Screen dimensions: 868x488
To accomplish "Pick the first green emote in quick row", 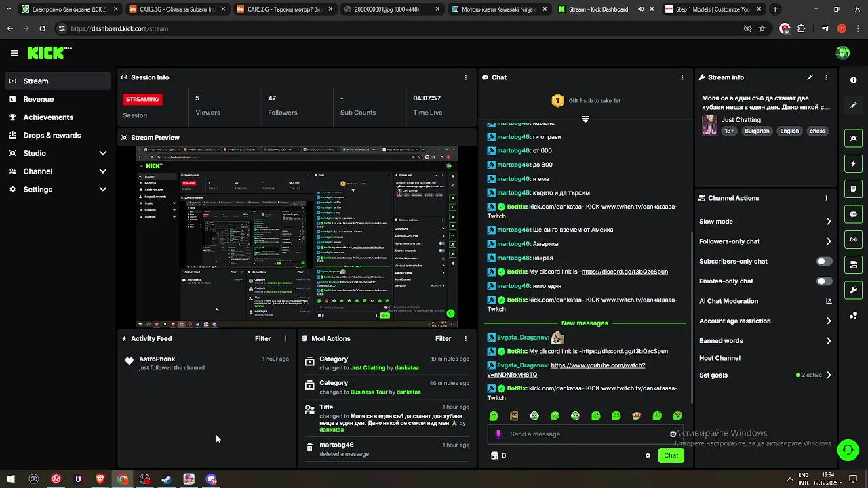I will (494, 415).
